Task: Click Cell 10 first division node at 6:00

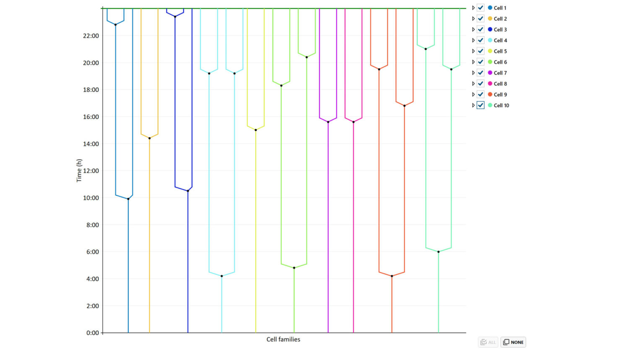Action: pyautogui.click(x=439, y=252)
